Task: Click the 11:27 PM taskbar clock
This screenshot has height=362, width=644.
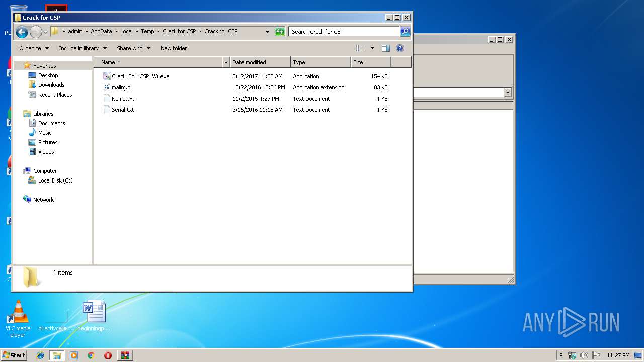Action: click(x=618, y=355)
